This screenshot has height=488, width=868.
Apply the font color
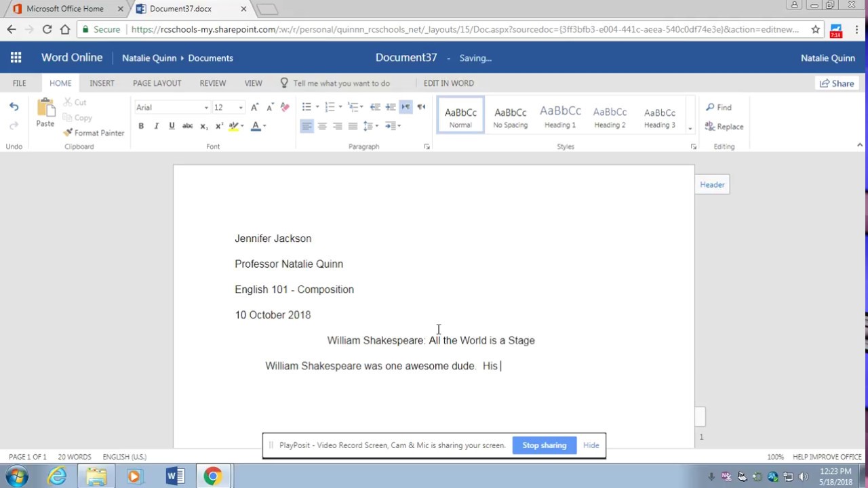[x=256, y=126]
